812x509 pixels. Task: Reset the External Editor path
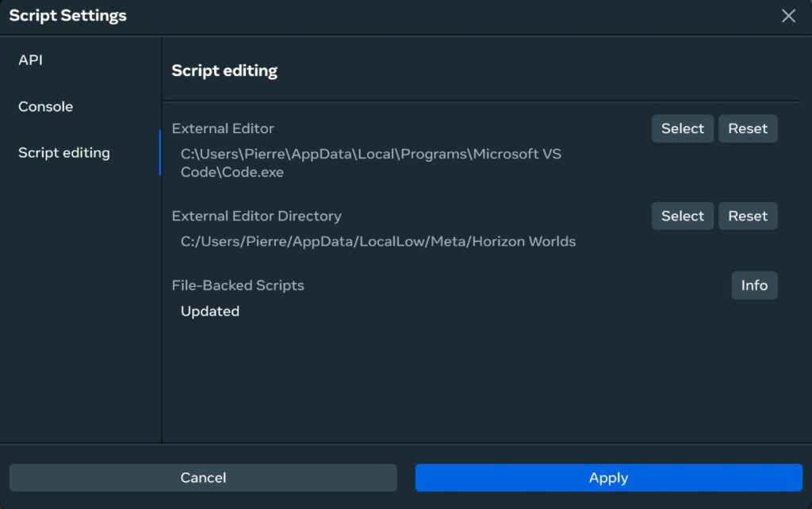pyautogui.click(x=748, y=128)
